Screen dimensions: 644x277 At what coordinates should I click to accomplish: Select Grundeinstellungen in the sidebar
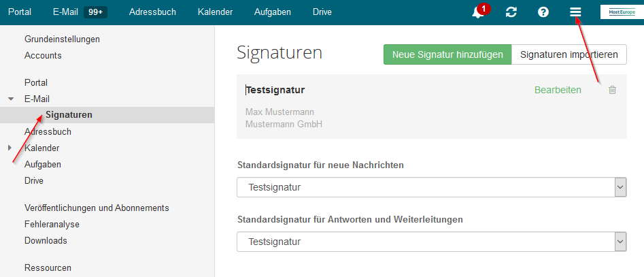(62, 39)
